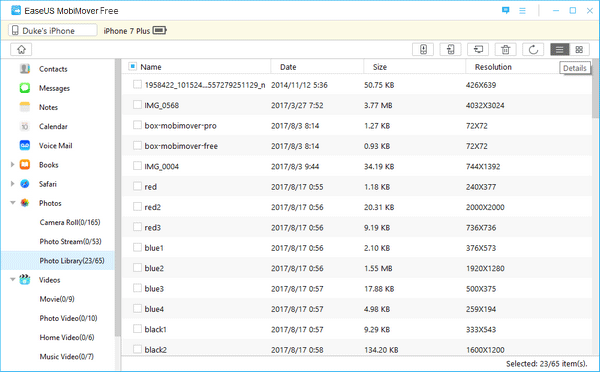Click the trash delete icon

(505, 49)
